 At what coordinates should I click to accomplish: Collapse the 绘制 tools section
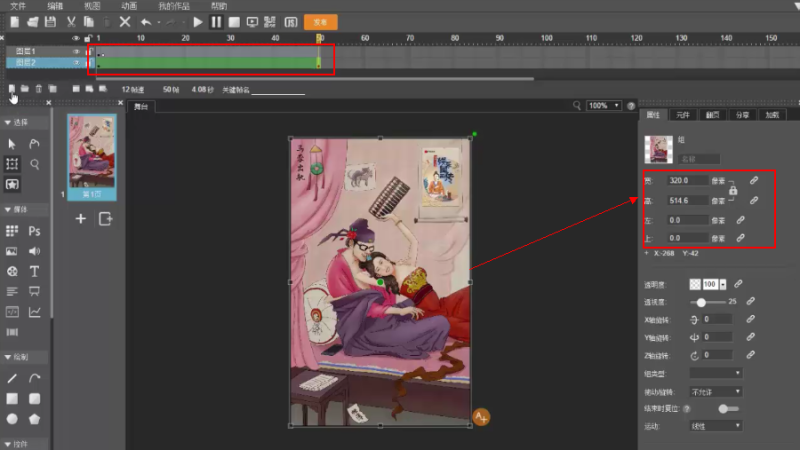coord(8,357)
